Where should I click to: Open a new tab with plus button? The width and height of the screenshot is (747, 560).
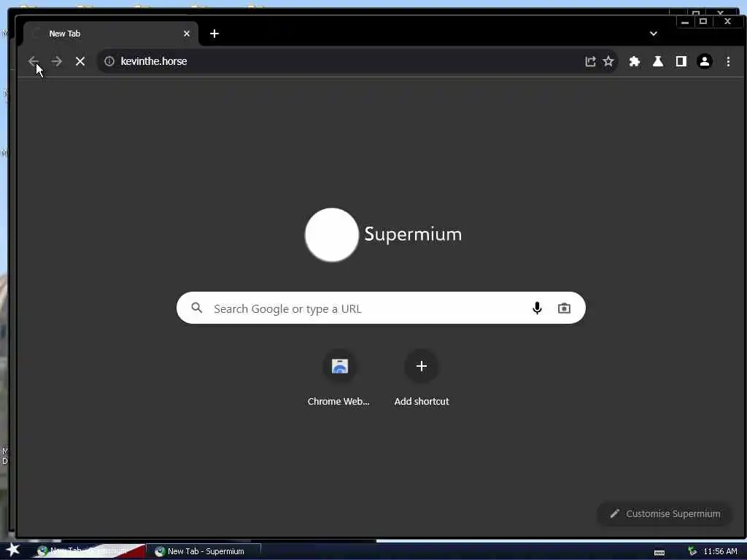tap(214, 34)
